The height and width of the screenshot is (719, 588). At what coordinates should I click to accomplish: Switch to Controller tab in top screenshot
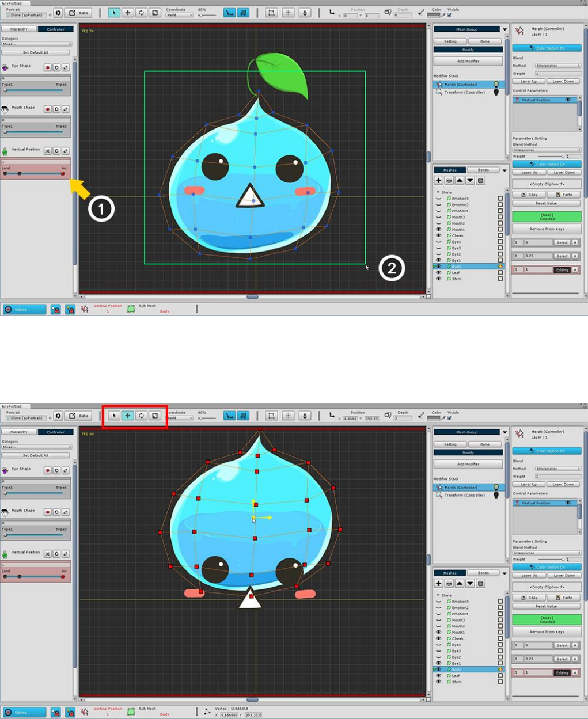(x=55, y=29)
